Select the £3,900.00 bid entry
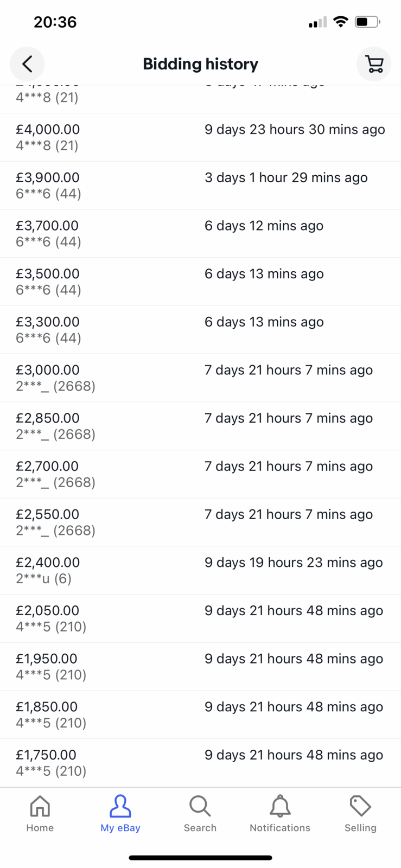The image size is (401, 868). coord(200,186)
